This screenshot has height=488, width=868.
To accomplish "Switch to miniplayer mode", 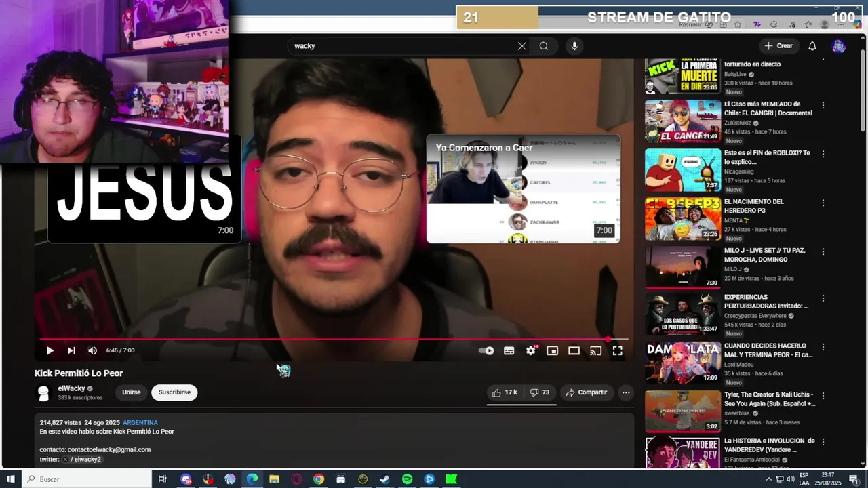I will tap(553, 350).
